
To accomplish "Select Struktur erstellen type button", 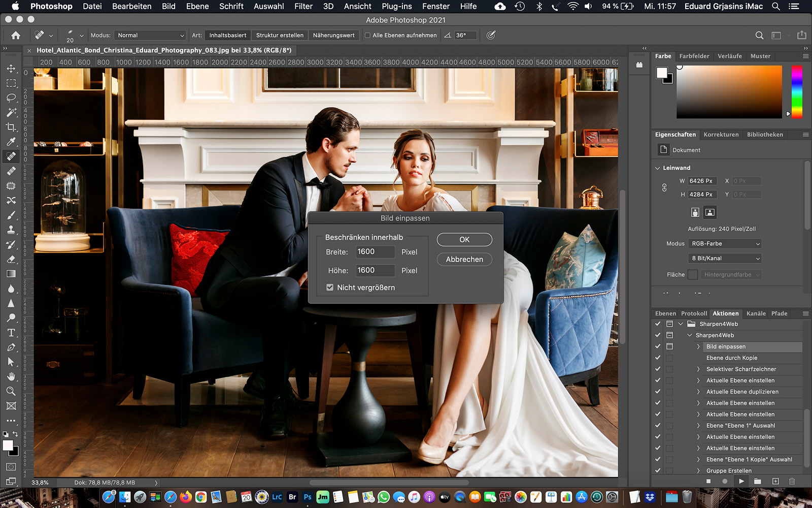I will pos(280,35).
